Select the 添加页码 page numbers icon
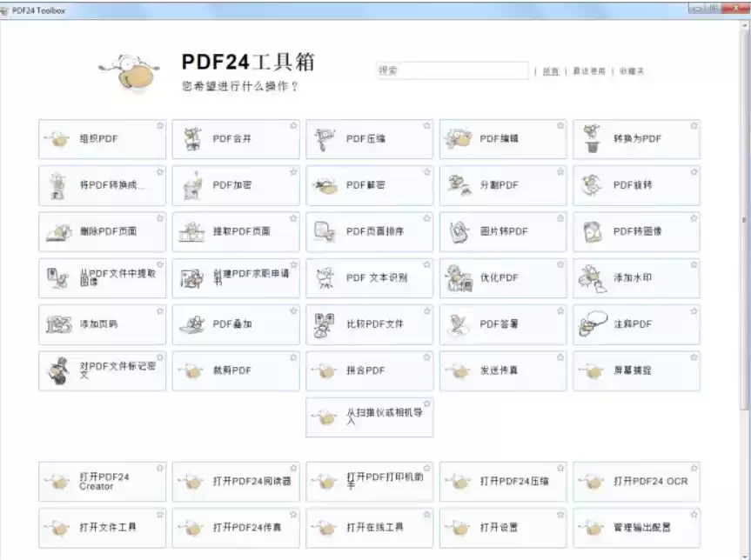 click(58, 324)
